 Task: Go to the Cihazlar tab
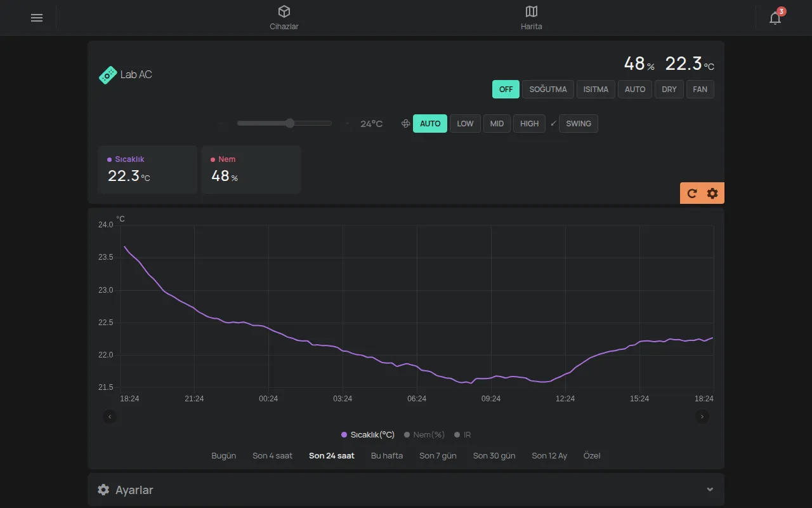click(x=284, y=18)
